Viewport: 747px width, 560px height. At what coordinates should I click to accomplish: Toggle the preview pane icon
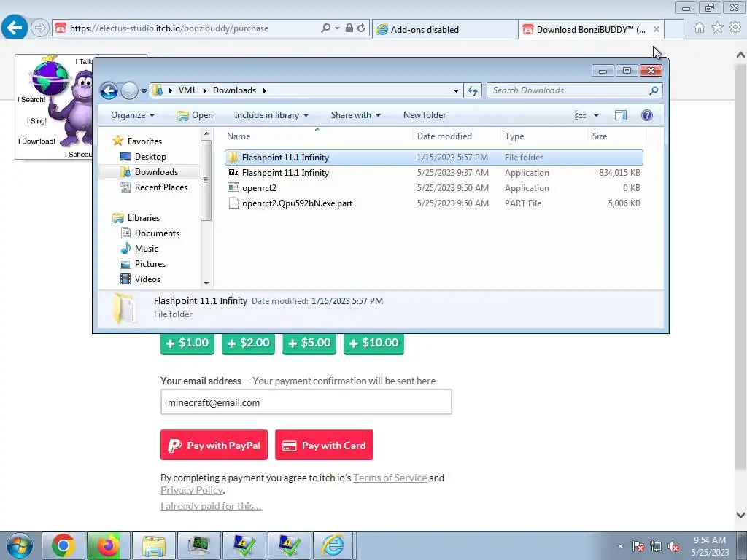click(621, 115)
